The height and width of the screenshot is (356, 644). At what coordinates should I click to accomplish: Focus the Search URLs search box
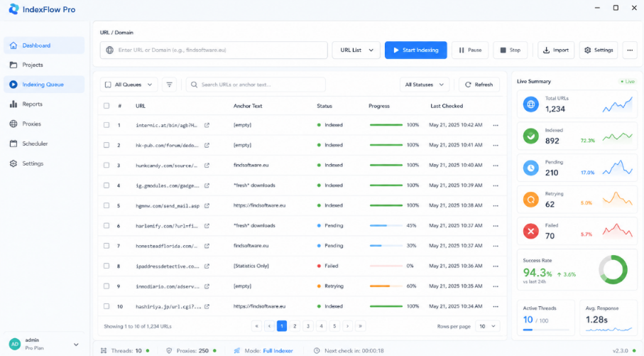click(256, 85)
